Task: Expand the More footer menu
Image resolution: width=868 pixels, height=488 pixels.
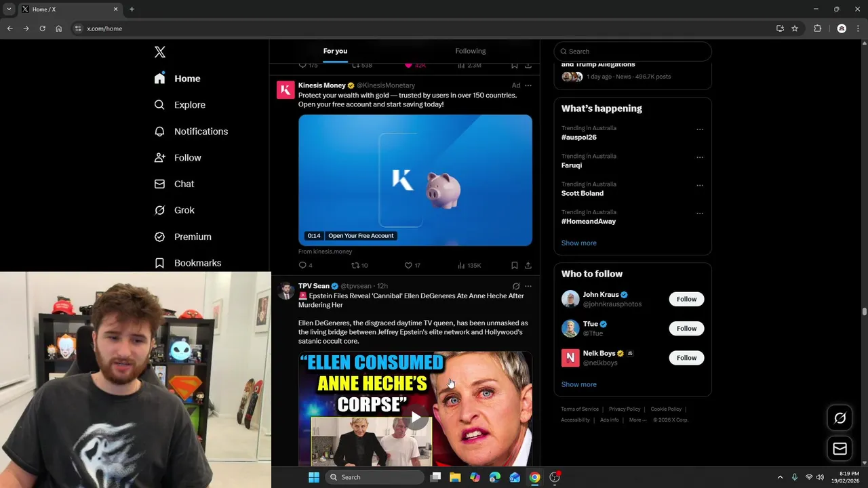Action: [637, 420]
